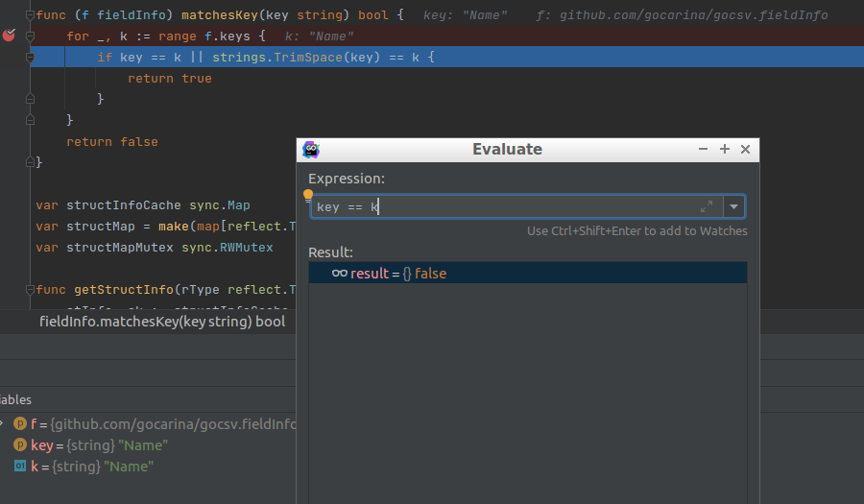Click the inline hint 'key: "Name"'
The height and width of the screenshot is (504, 864).
point(465,15)
